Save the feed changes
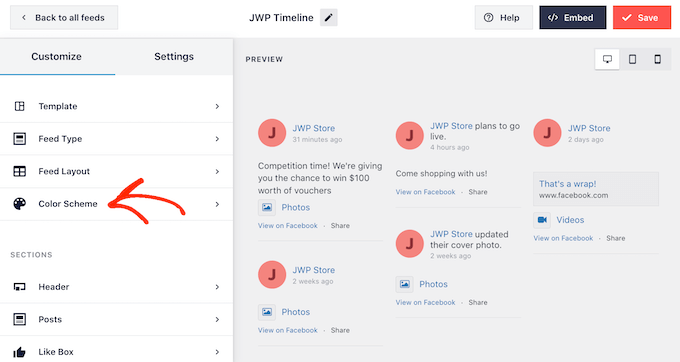Screen dimensions: 680x362 point(642,18)
